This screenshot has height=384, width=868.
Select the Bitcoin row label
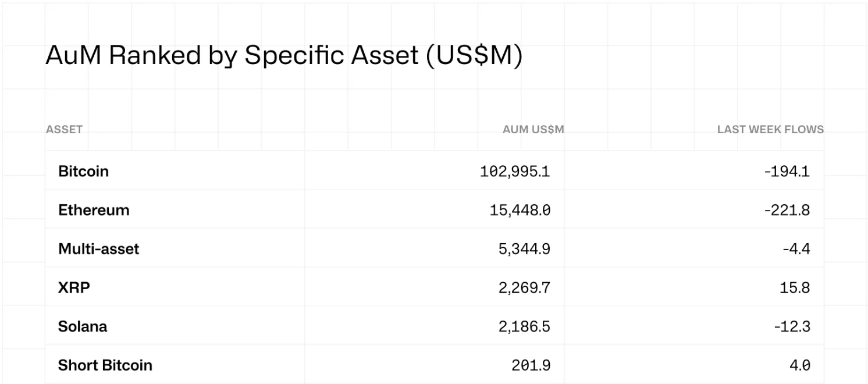pyautogui.click(x=83, y=172)
